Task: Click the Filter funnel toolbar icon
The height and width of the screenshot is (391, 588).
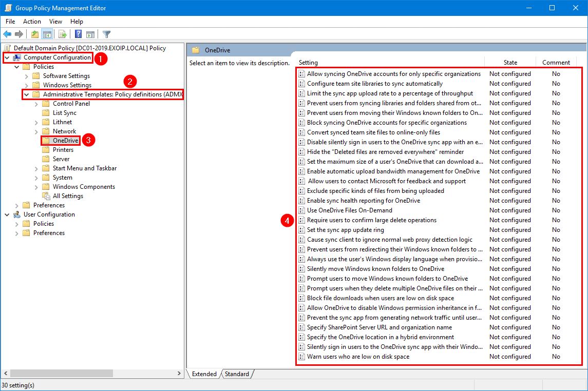Action: (x=106, y=34)
